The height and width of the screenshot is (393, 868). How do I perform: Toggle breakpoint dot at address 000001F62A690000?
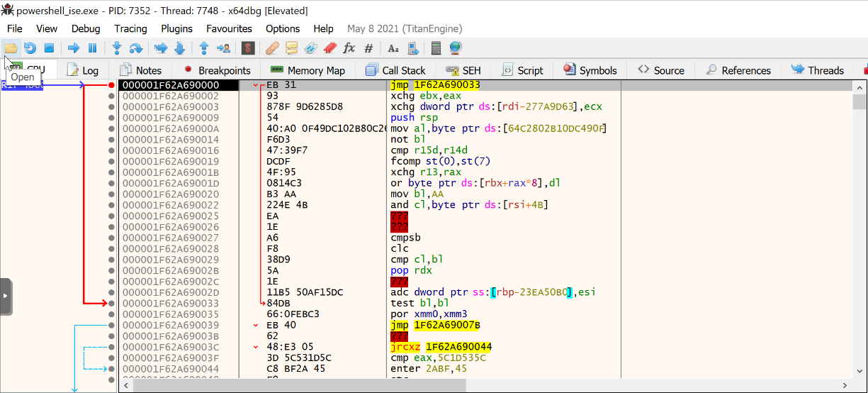(x=111, y=85)
